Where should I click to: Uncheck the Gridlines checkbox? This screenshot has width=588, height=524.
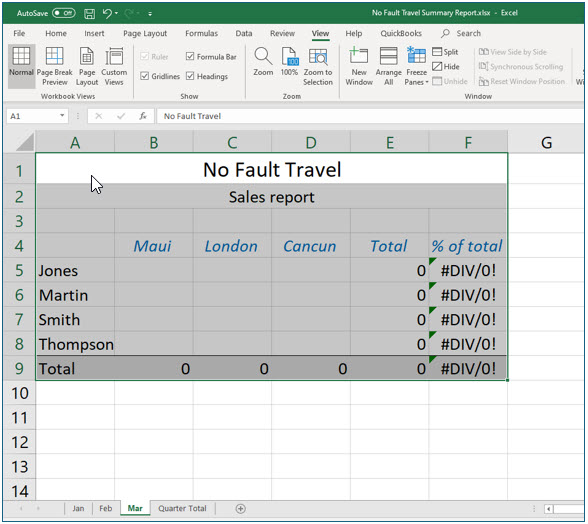pos(144,76)
